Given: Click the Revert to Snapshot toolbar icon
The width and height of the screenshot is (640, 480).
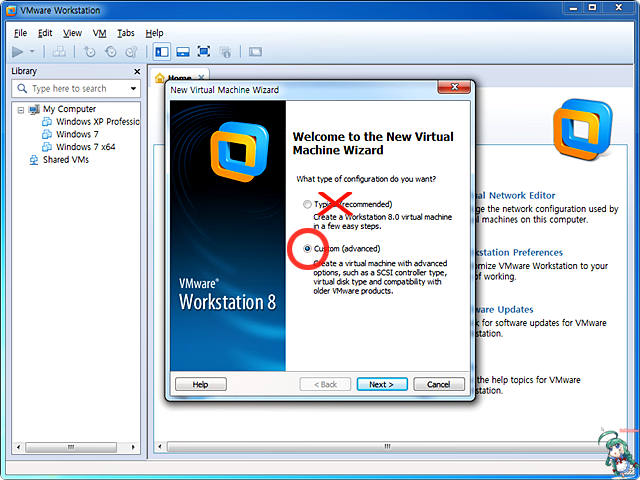Looking at the screenshot, I should coord(111,52).
